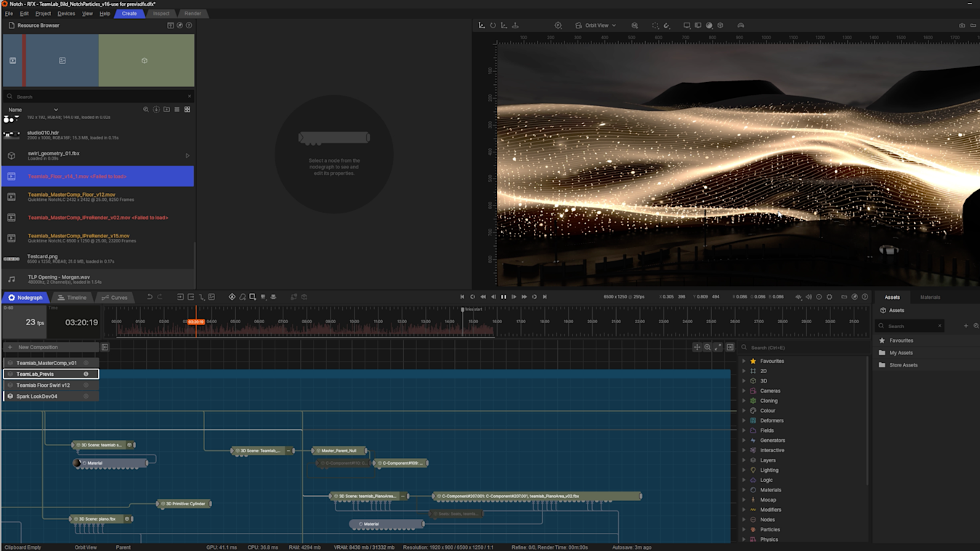Click the help icon in Resource Browser header
Image resolution: width=980 pixels, height=551 pixels.
(x=189, y=25)
